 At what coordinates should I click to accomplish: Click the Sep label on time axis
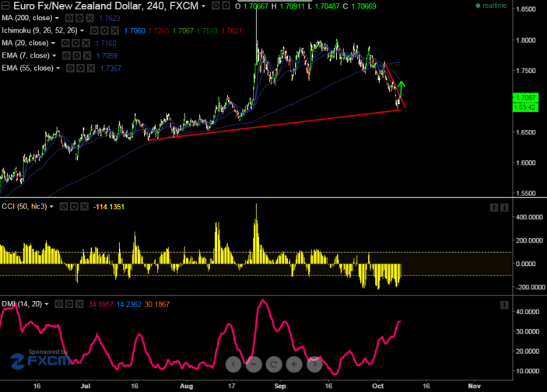pos(280,386)
